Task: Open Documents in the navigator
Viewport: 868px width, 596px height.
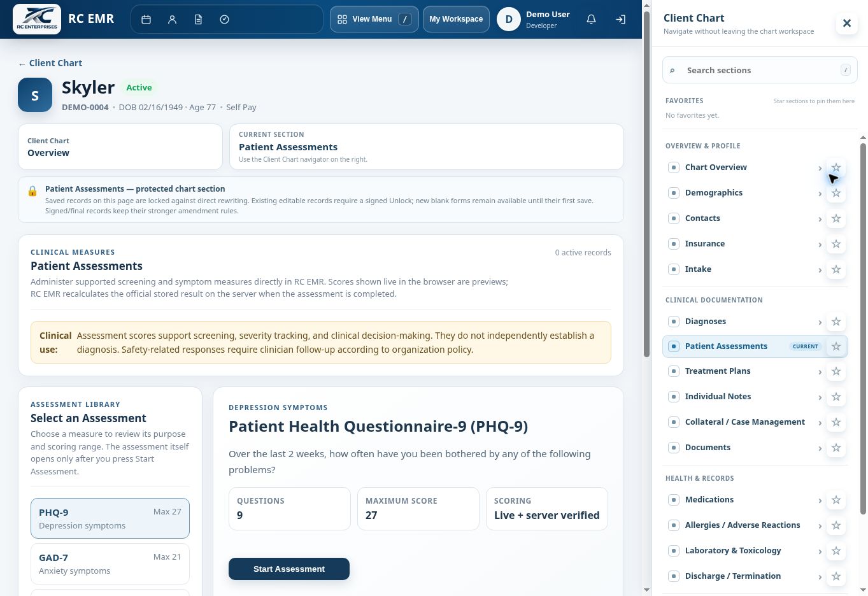Action: [744, 448]
